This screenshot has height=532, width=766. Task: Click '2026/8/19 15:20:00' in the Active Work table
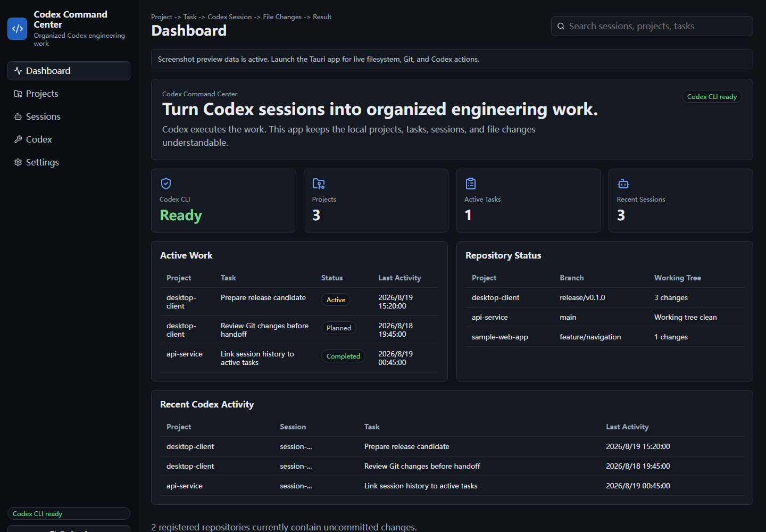click(x=395, y=302)
